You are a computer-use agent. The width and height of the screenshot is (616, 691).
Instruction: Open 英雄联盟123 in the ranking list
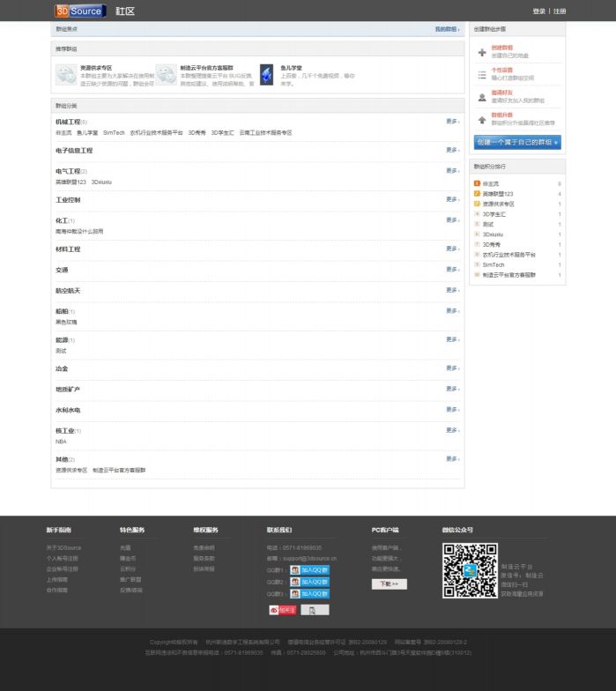click(498, 194)
